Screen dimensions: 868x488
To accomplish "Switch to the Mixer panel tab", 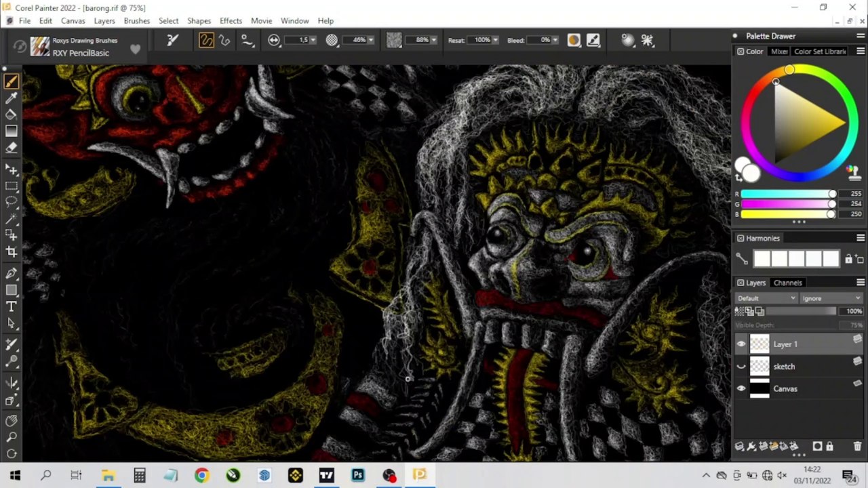I will 779,52.
